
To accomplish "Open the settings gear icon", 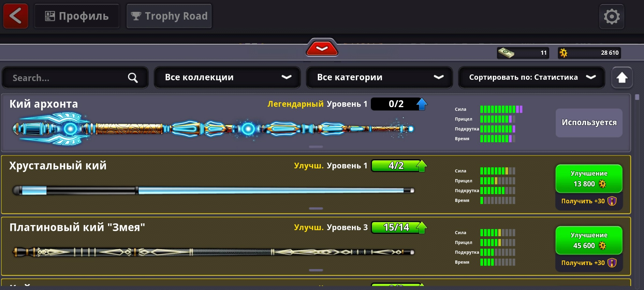I will [612, 17].
